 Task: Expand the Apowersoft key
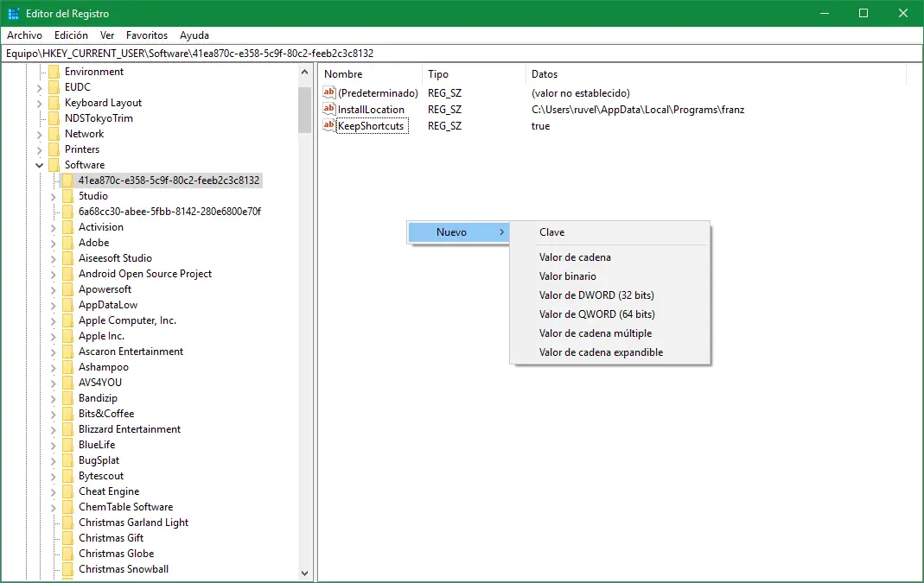click(x=53, y=289)
